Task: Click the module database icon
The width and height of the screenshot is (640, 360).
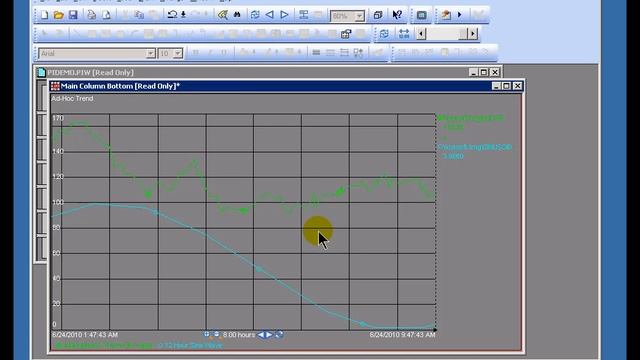Action: 446,15
